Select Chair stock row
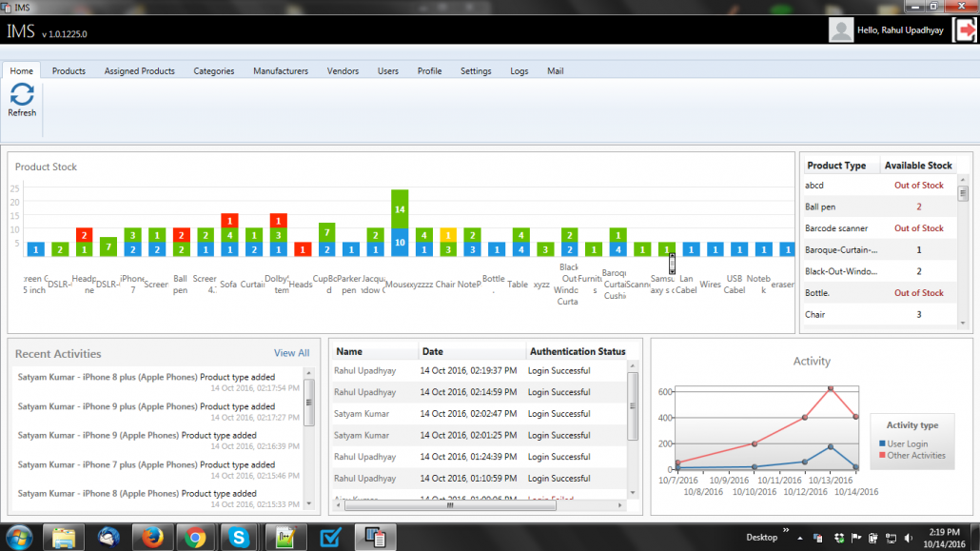980x551 pixels. click(879, 315)
